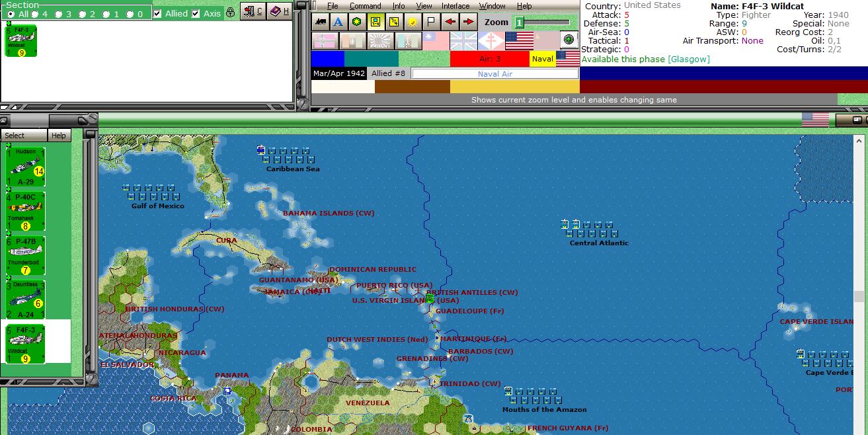Viewport: 868px width, 435px height.
Task: Select the Italian flag in country row
Action: (x=352, y=41)
